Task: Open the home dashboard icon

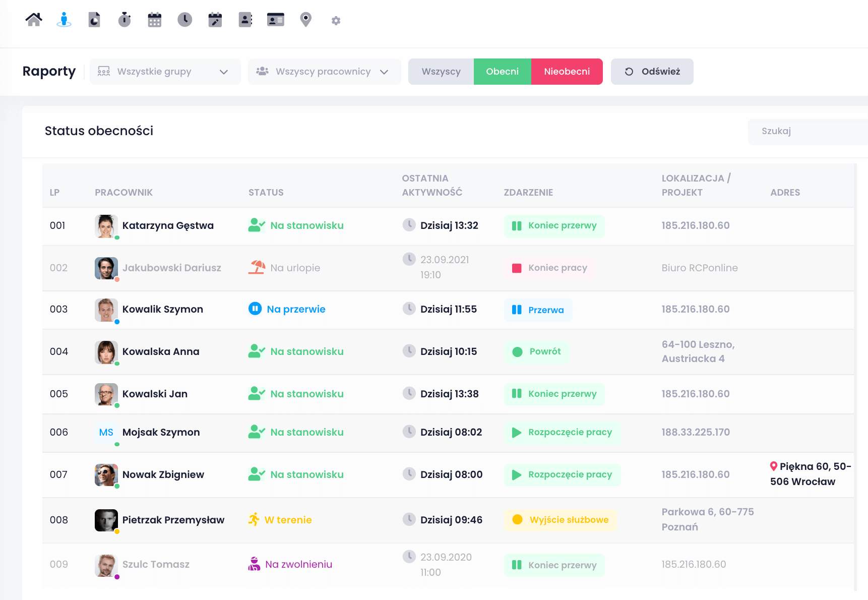Action: click(x=34, y=20)
